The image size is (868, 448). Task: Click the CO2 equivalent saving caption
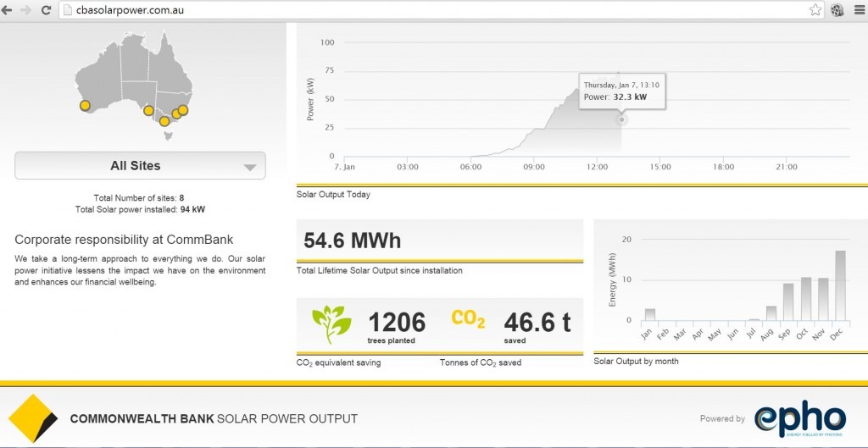coord(339,362)
